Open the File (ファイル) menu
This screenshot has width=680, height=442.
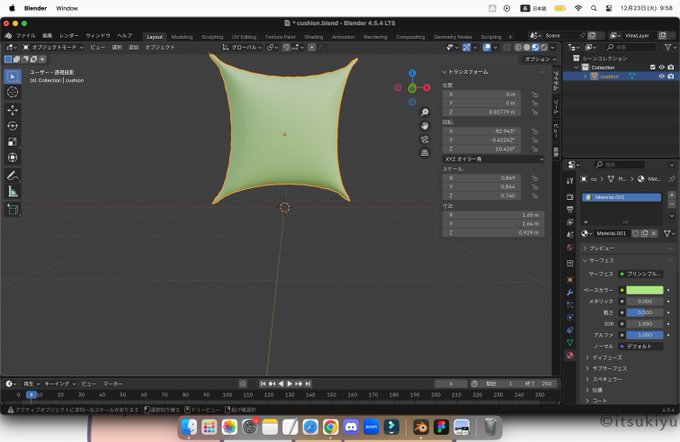click(26, 36)
